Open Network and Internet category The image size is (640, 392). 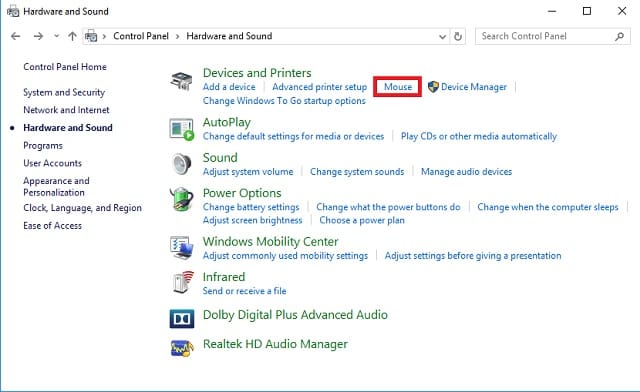(66, 110)
